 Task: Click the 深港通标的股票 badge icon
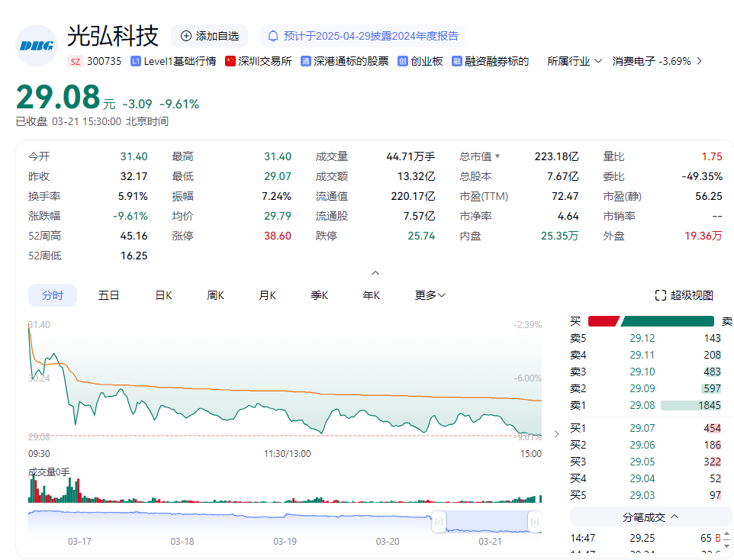click(x=306, y=61)
